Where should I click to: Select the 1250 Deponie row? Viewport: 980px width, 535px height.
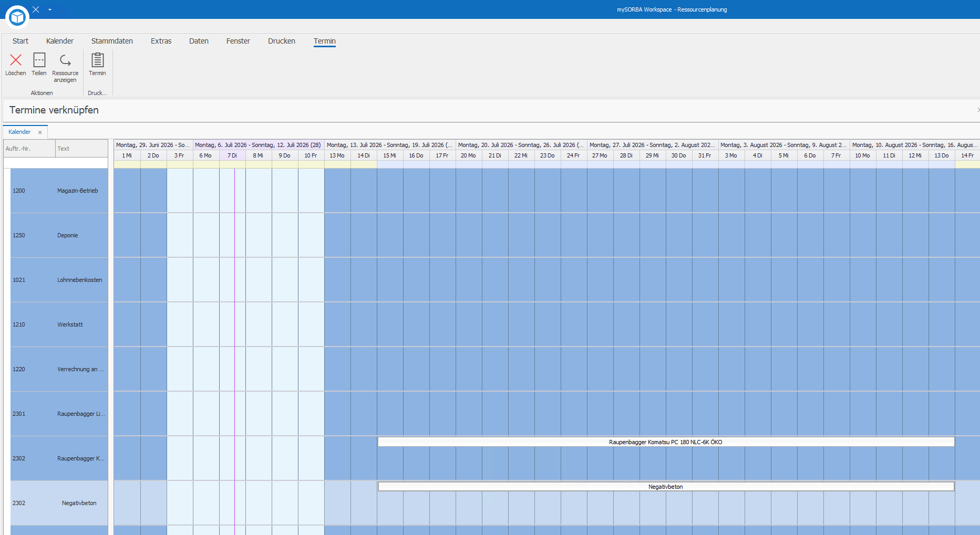tap(59, 235)
